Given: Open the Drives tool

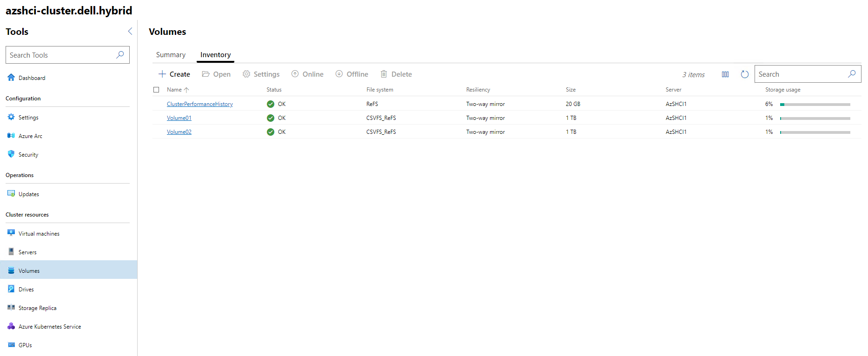Looking at the screenshot, I should coord(26,290).
